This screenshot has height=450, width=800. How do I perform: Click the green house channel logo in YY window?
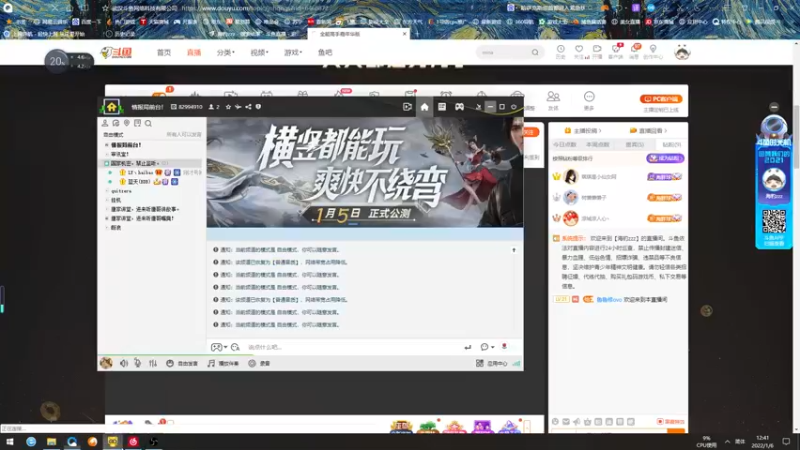111,107
